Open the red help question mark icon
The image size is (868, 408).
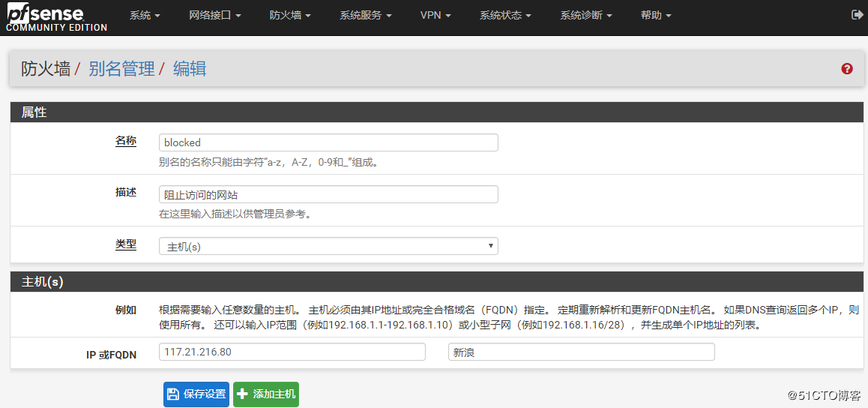pyautogui.click(x=847, y=69)
